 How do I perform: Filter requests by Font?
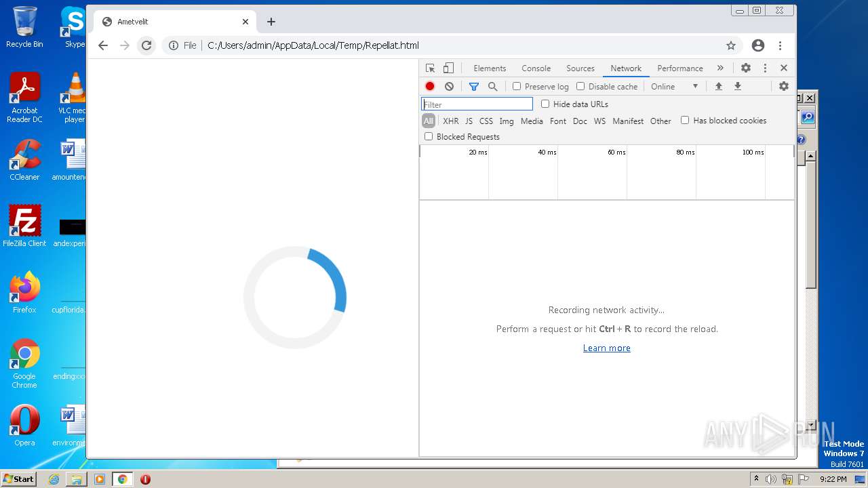(x=558, y=121)
